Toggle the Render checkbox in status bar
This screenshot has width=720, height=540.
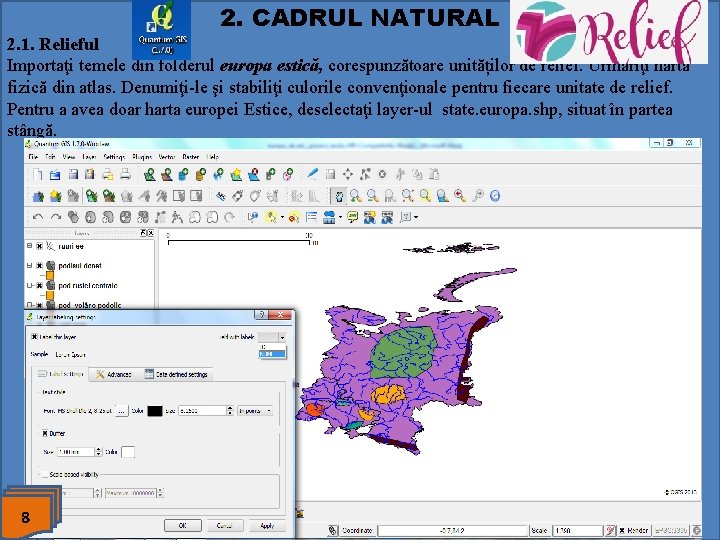coord(623,530)
